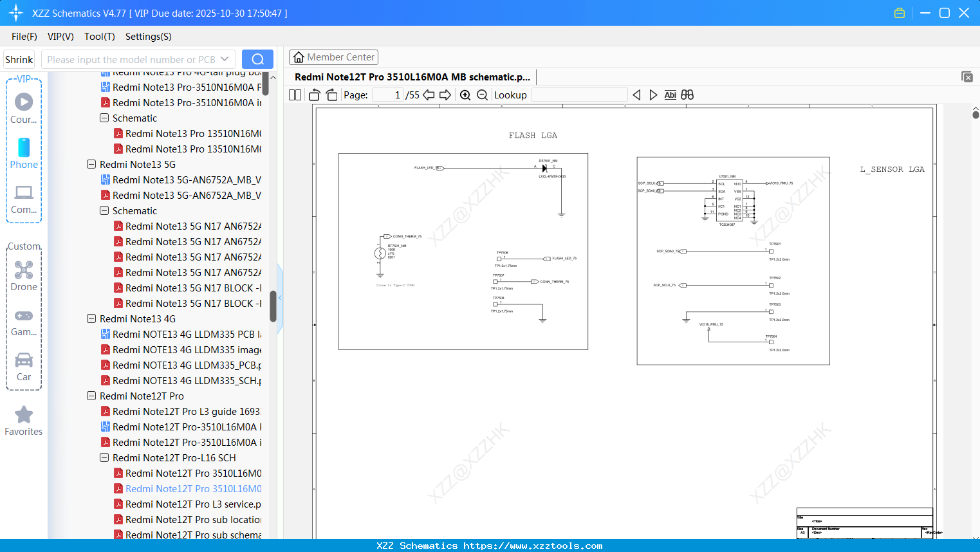The height and width of the screenshot is (552, 980).
Task: Zoom out of the schematic page
Action: coord(481,95)
